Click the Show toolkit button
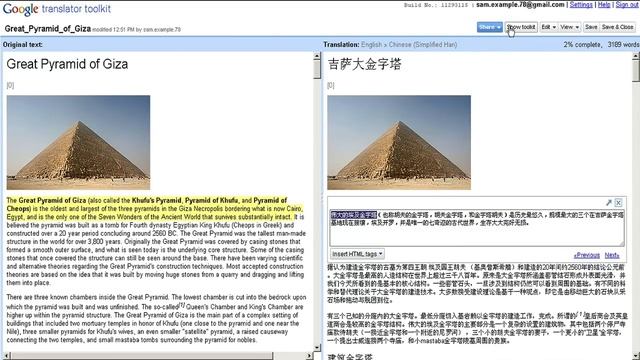This screenshot has width=640, height=360. click(521, 27)
